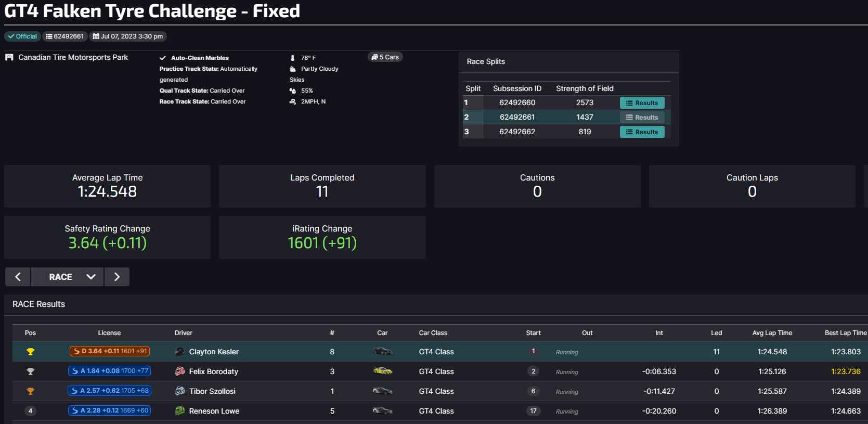Click the Laps Completed card
Image resolution: width=868 pixels, height=424 pixels.
click(322, 186)
